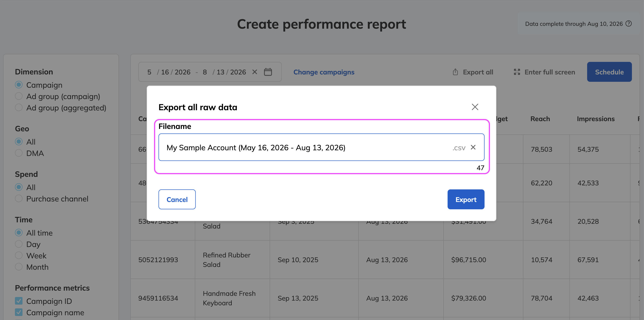Click the reach value 34,764
This screenshot has width=644, height=320.
(541, 221)
